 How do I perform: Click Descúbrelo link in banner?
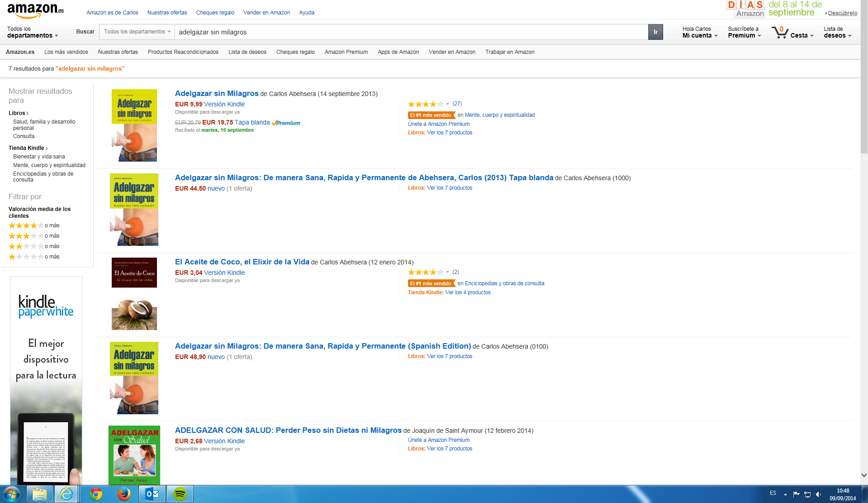click(x=842, y=13)
